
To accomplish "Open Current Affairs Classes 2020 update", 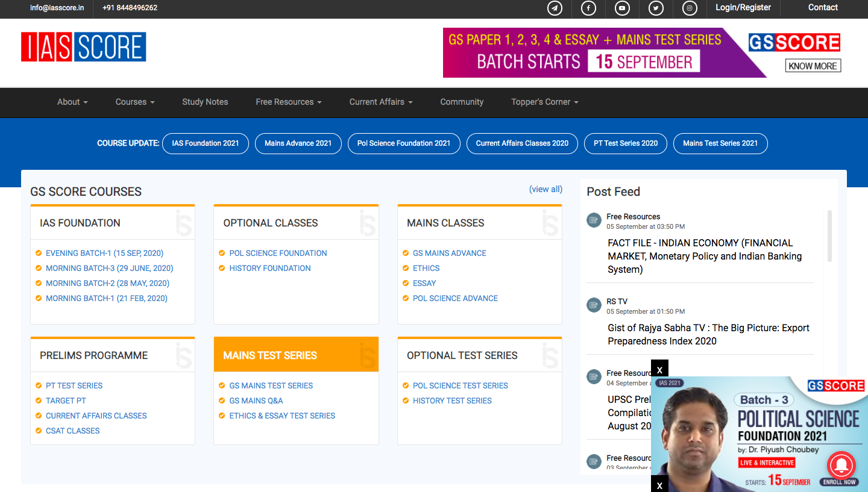I will tap(522, 143).
